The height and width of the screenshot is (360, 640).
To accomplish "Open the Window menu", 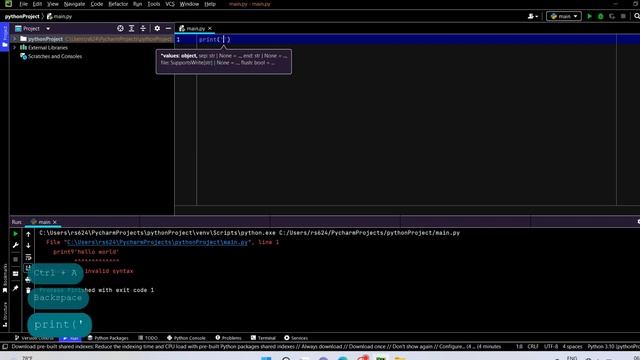I will [x=189, y=4].
